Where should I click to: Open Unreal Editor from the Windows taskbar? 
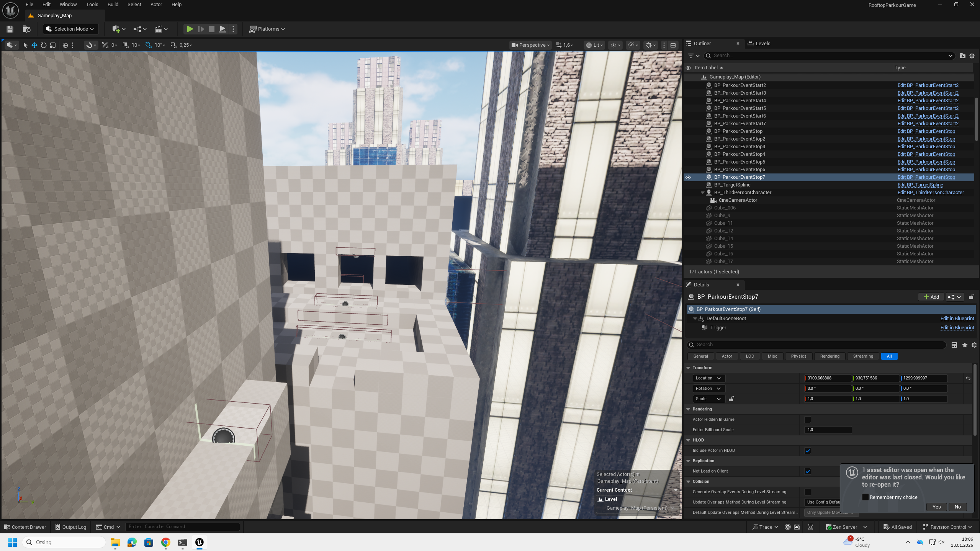(x=200, y=542)
